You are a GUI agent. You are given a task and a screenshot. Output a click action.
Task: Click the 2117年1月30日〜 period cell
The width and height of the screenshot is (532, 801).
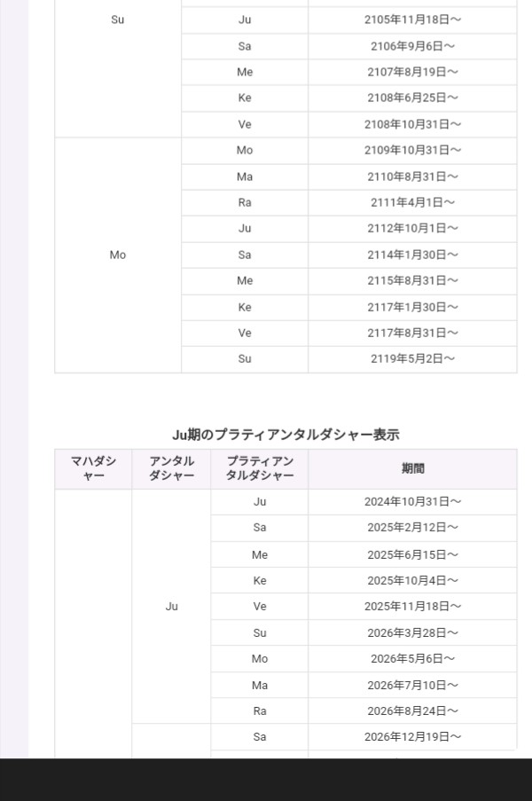412,307
